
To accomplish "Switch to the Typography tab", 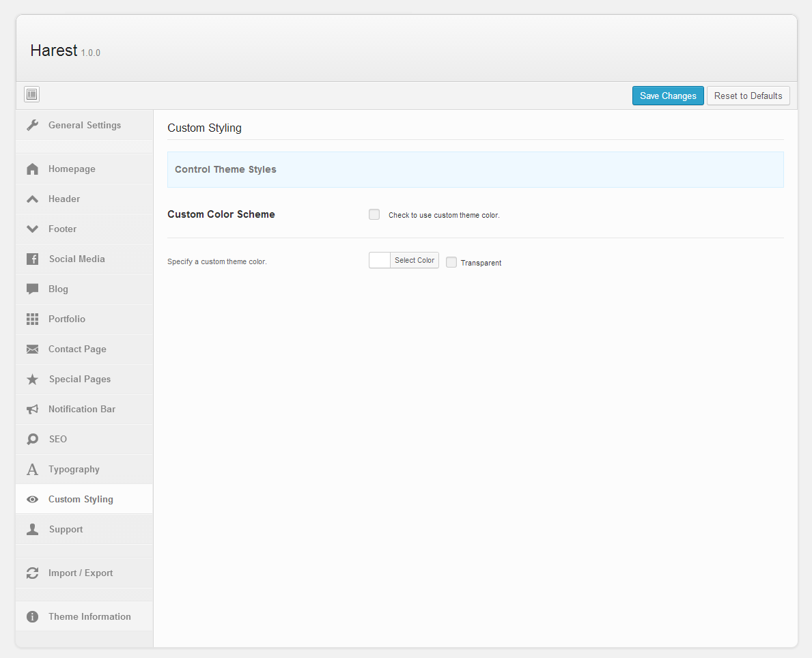I will [74, 470].
